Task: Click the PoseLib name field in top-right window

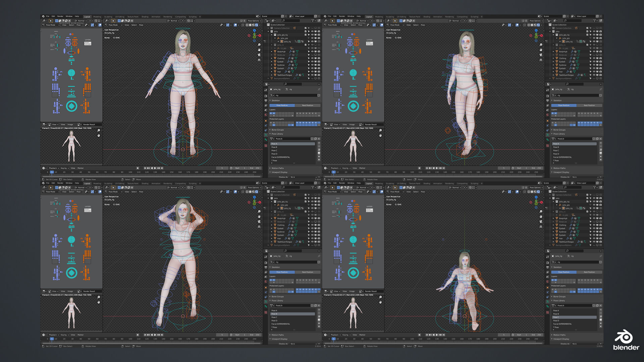Action: (574, 139)
